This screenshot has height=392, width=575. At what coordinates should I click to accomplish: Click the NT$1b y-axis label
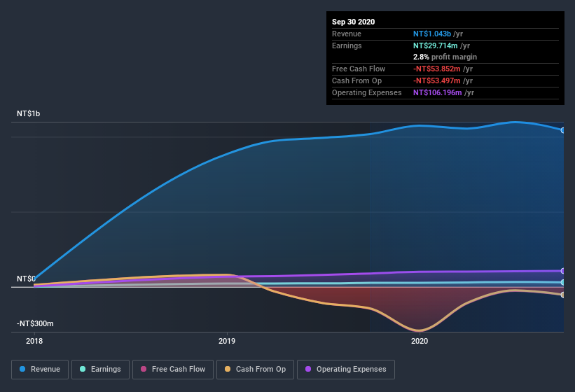[28, 113]
